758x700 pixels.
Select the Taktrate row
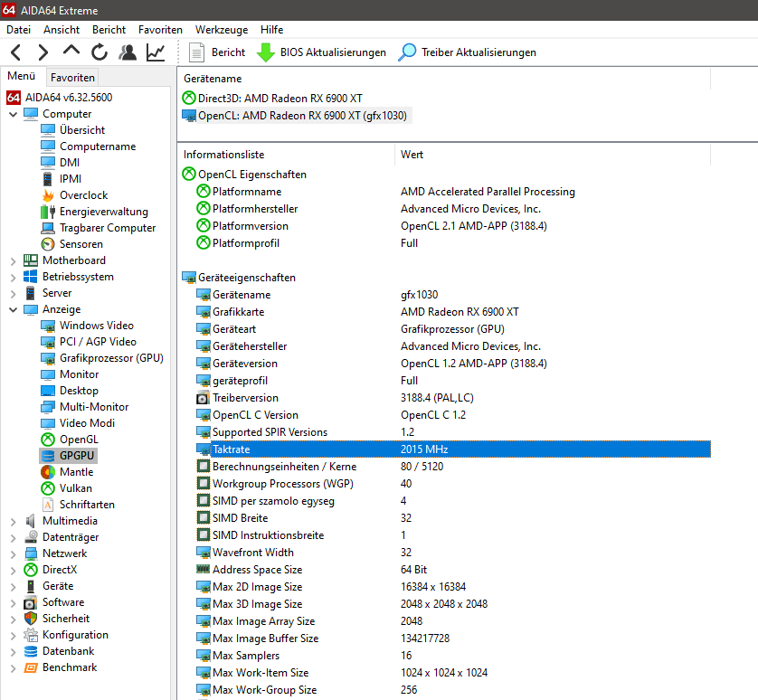[x=453, y=449]
